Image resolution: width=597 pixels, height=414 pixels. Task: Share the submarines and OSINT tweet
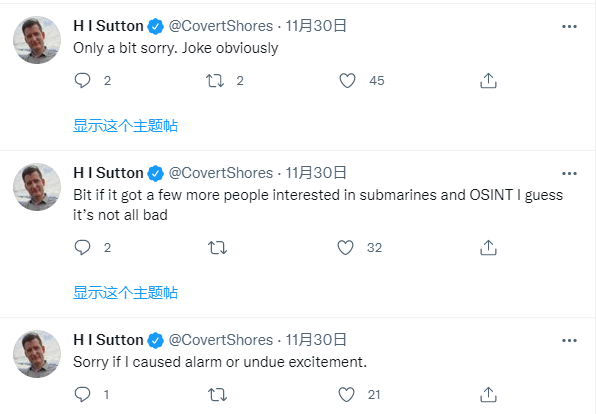point(488,248)
